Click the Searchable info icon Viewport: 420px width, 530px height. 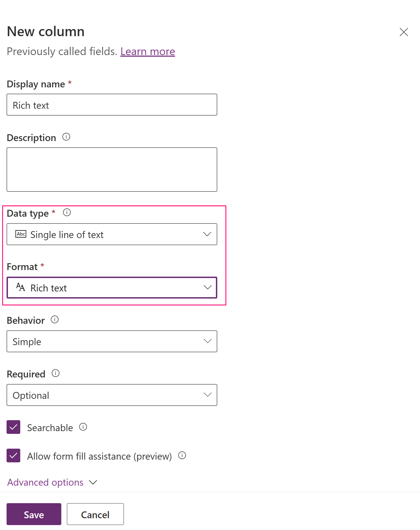83,427
